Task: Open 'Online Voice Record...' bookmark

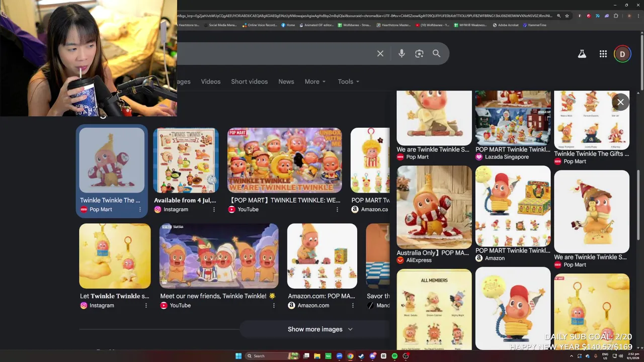Action: pos(260,25)
